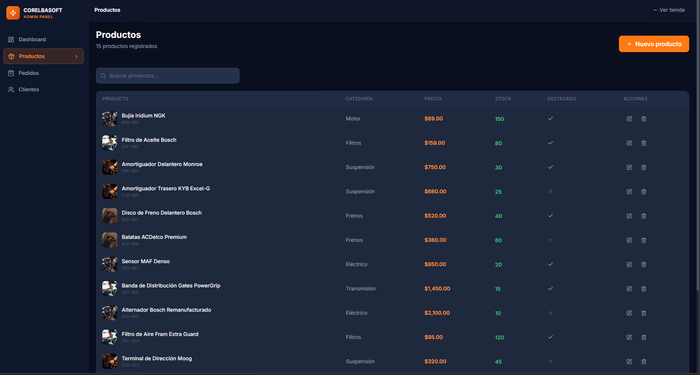The image size is (700, 375).
Task: Click the Sensor MAF Denso thumbnail
Action: (x=110, y=264)
